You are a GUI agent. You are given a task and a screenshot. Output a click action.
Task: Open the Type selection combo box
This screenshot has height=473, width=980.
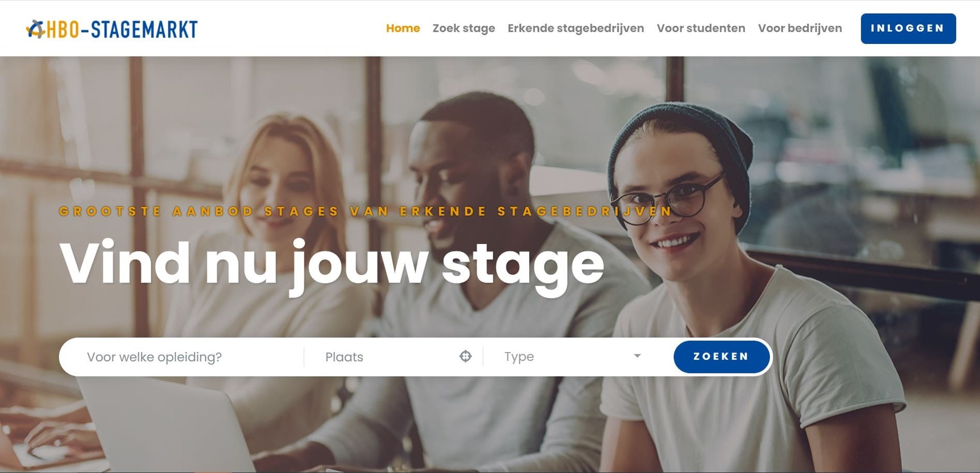pos(573,356)
